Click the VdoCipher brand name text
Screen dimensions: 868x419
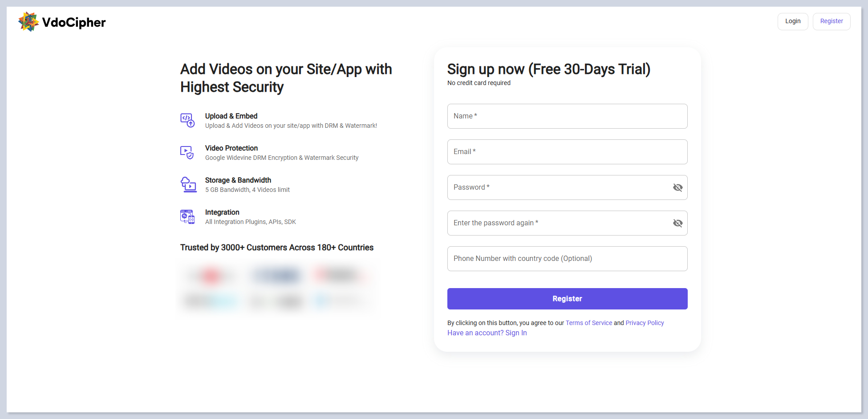(74, 22)
